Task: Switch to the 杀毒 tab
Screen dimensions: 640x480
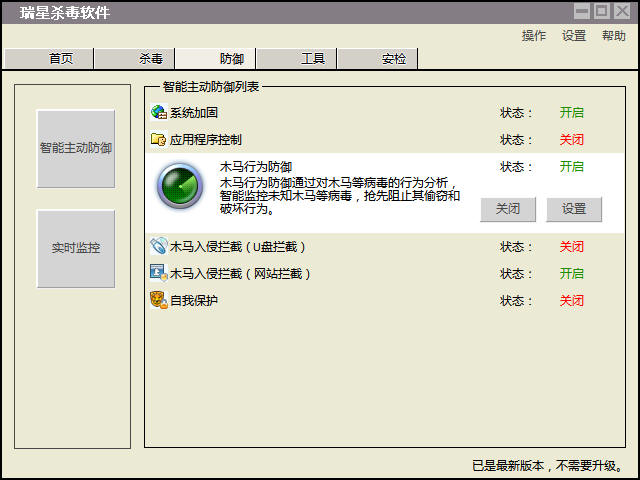Action: tap(135, 59)
